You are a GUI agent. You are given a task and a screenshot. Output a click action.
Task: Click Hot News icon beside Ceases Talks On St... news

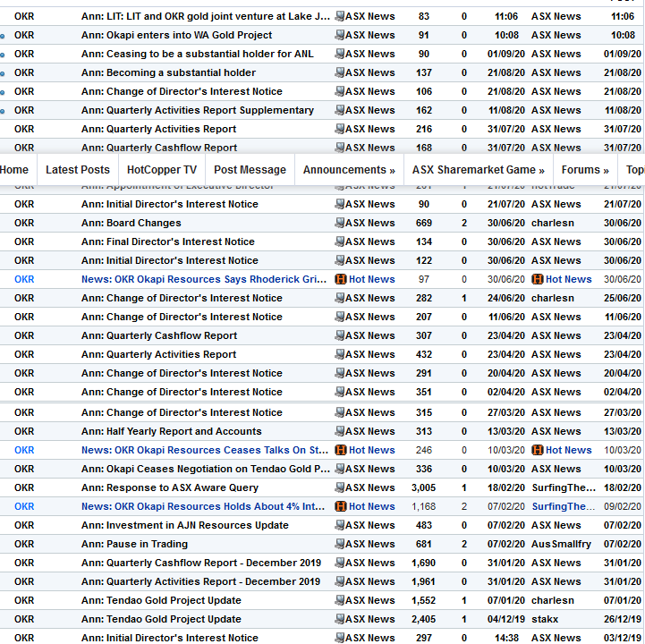341,450
